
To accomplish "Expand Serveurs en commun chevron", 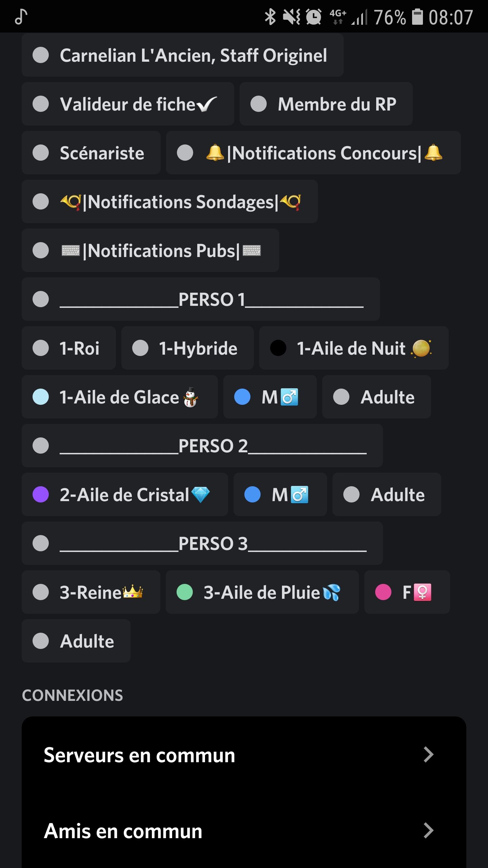I will point(428,755).
